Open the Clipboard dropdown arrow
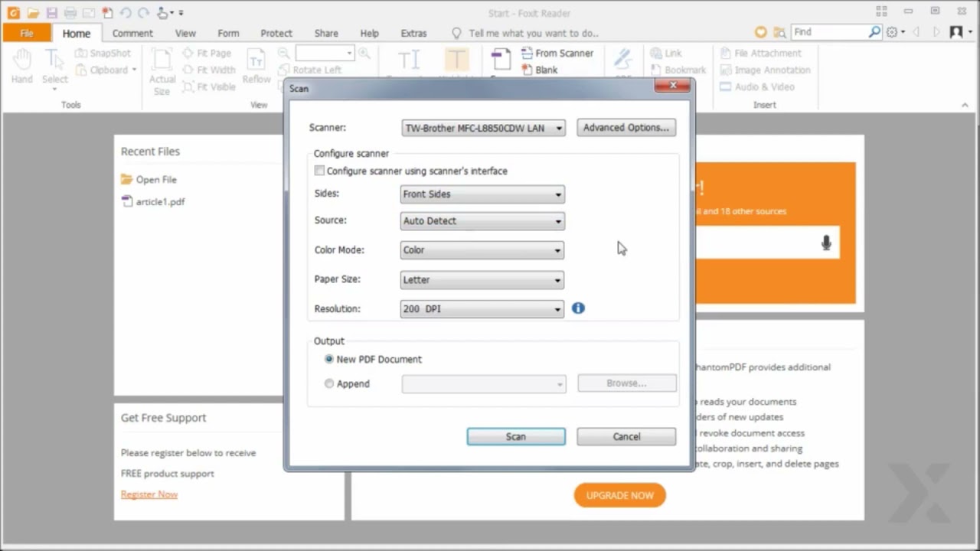Screen dimensions: 980x551 tap(134, 70)
